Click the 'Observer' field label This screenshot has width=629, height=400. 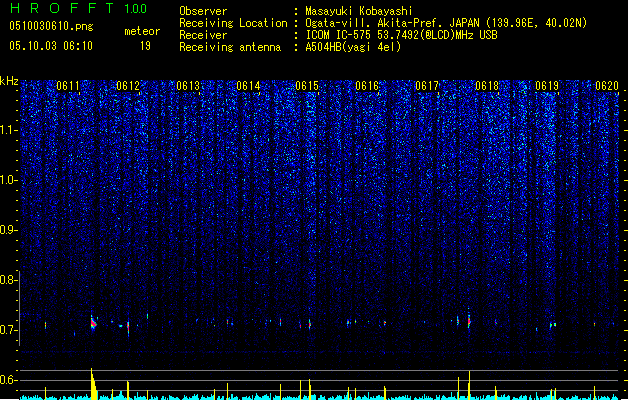click(203, 11)
